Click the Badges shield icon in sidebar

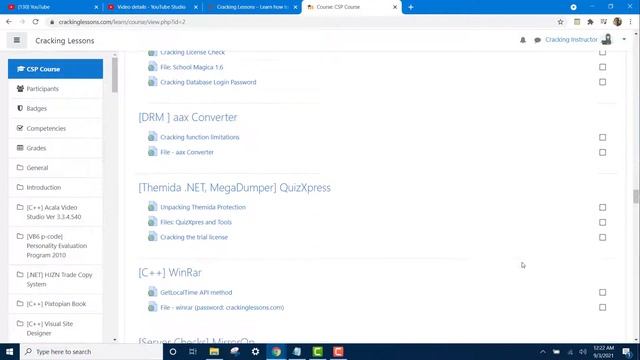[x=20, y=108]
